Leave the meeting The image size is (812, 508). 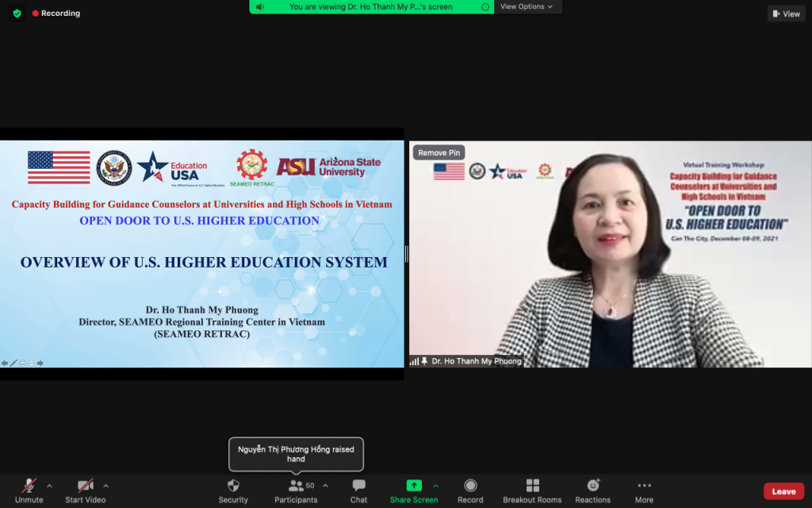pos(783,491)
